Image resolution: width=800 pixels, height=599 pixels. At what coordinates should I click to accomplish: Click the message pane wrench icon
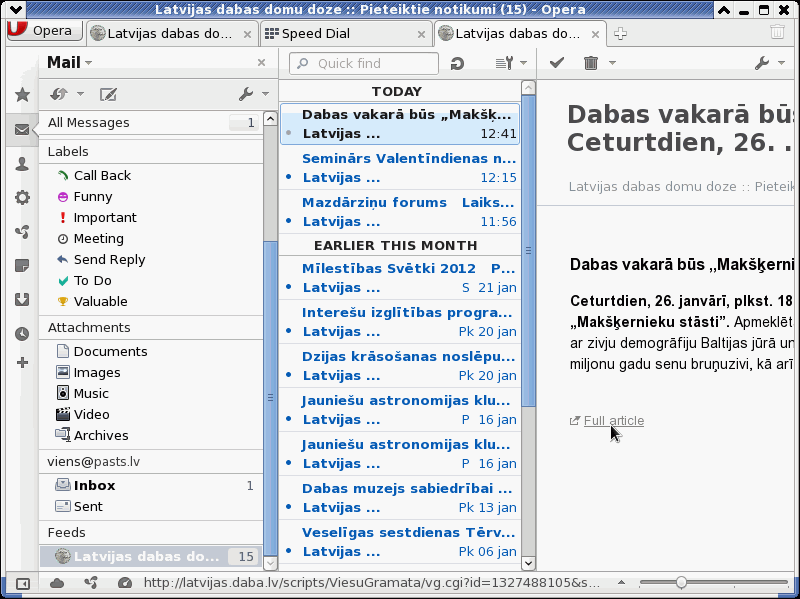pyautogui.click(x=762, y=63)
